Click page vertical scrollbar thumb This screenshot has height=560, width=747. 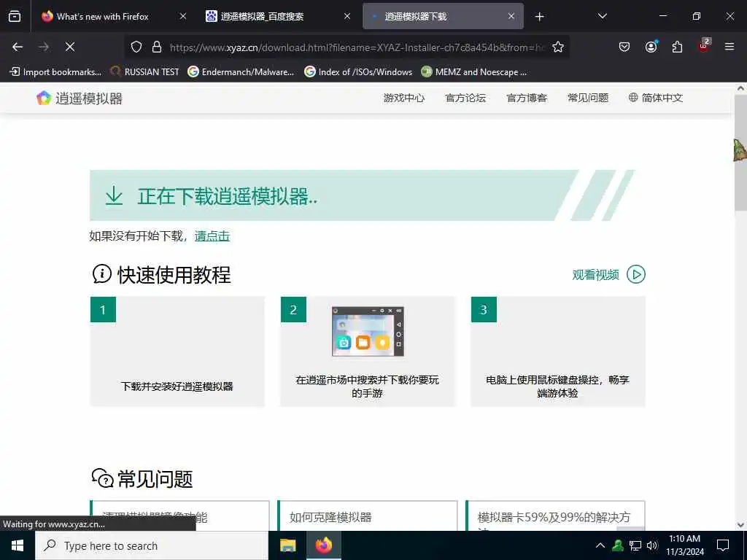point(741,152)
